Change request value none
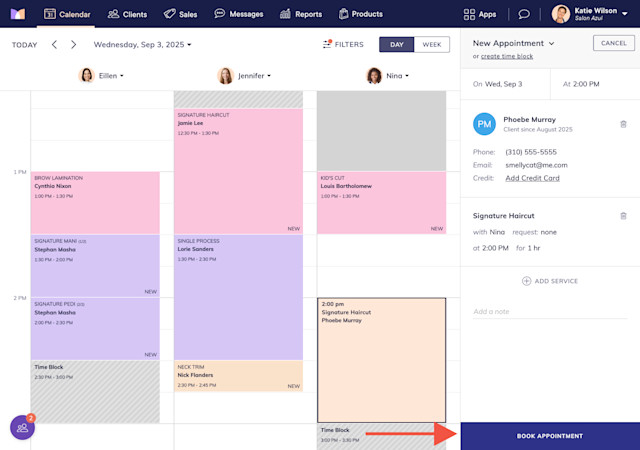640x450 pixels. [x=549, y=232]
